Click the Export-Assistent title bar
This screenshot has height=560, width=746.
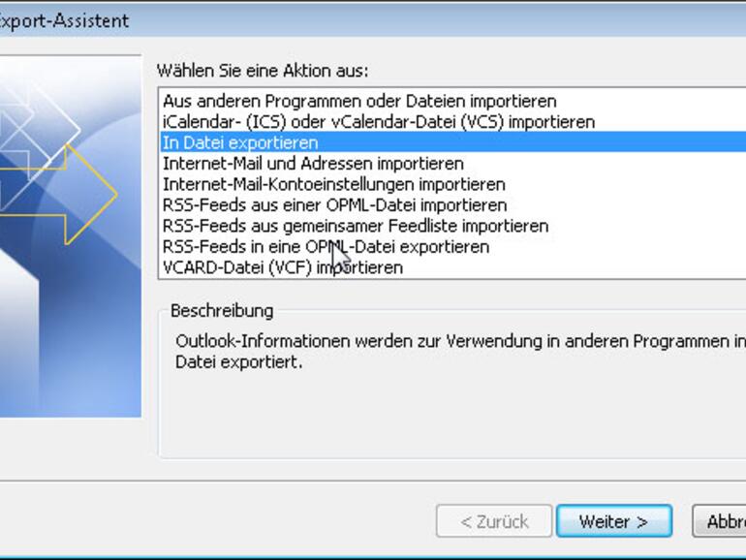pyautogui.click(x=373, y=20)
